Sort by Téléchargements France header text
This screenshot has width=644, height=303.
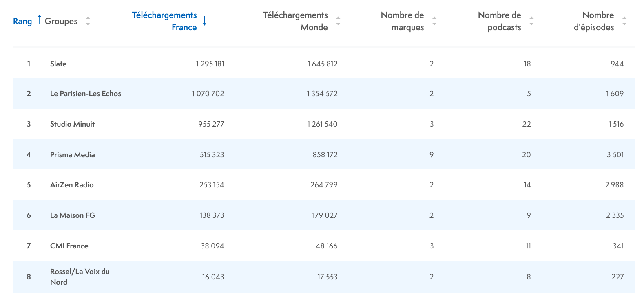[x=164, y=21]
